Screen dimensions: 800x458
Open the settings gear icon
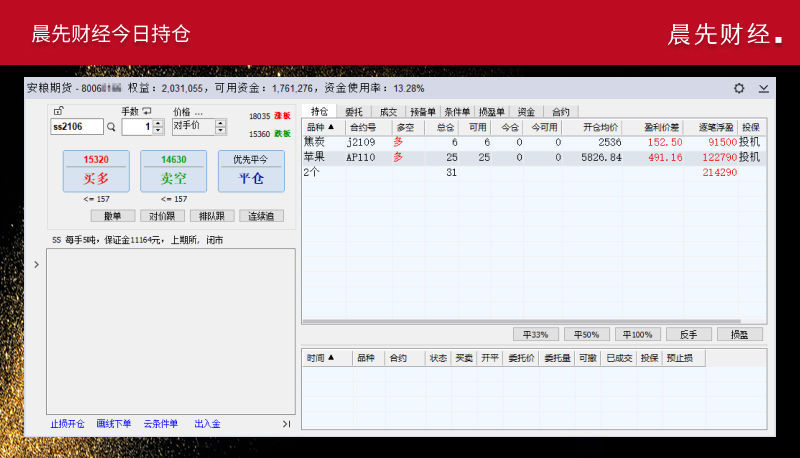pos(739,88)
